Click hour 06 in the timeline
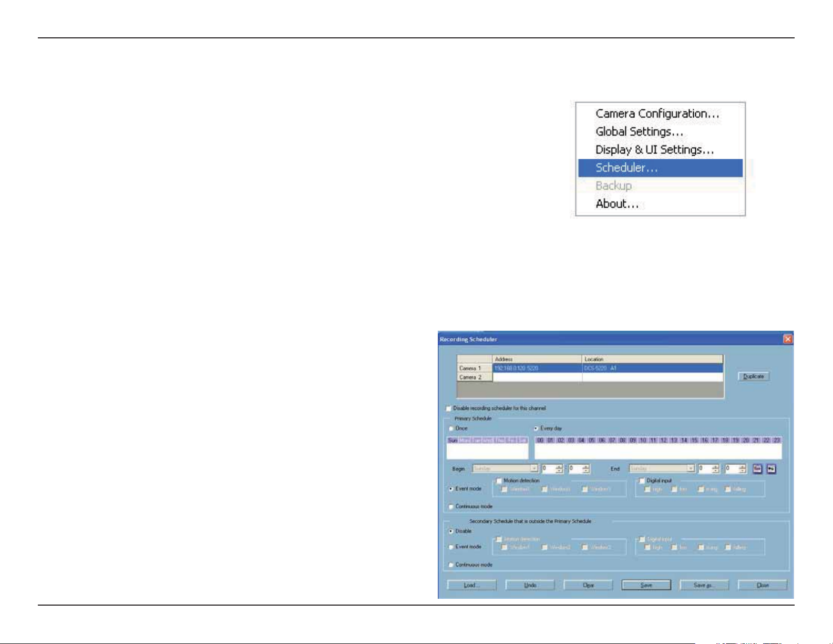The width and height of the screenshot is (833, 644). click(x=602, y=440)
